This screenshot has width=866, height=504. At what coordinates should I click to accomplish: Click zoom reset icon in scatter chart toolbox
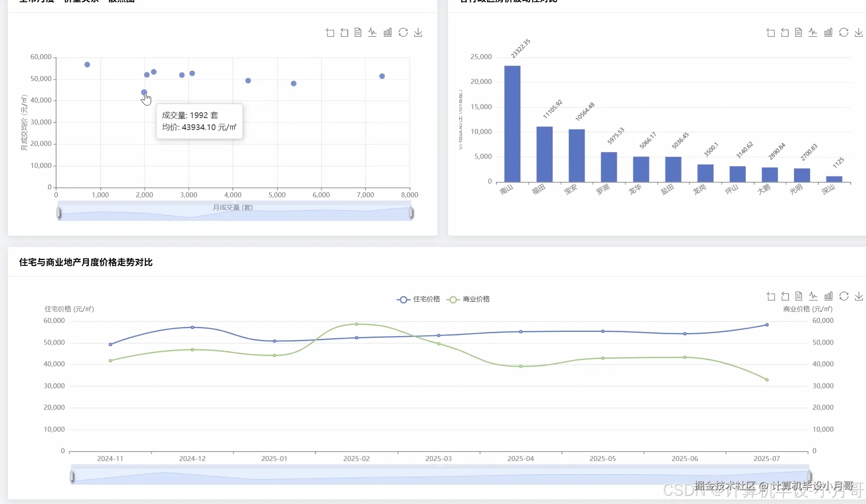point(344,33)
